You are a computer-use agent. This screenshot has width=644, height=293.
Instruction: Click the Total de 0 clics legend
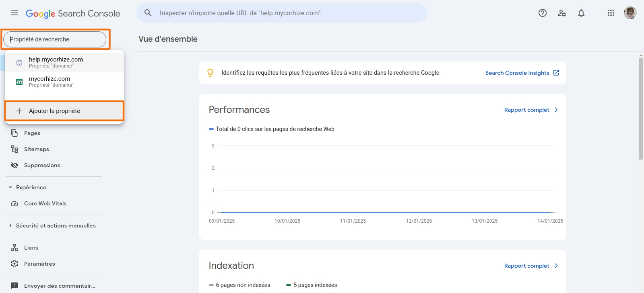(x=272, y=129)
